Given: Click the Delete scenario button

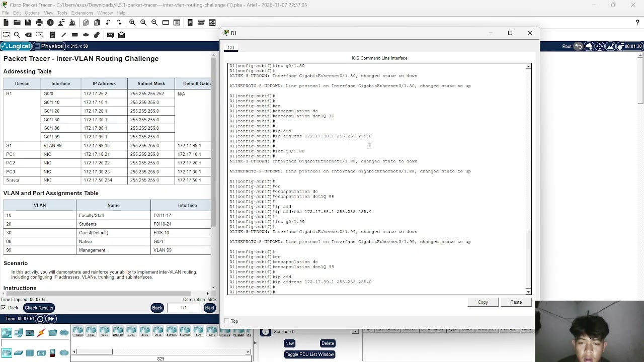Looking at the screenshot, I should pos(328,343).
